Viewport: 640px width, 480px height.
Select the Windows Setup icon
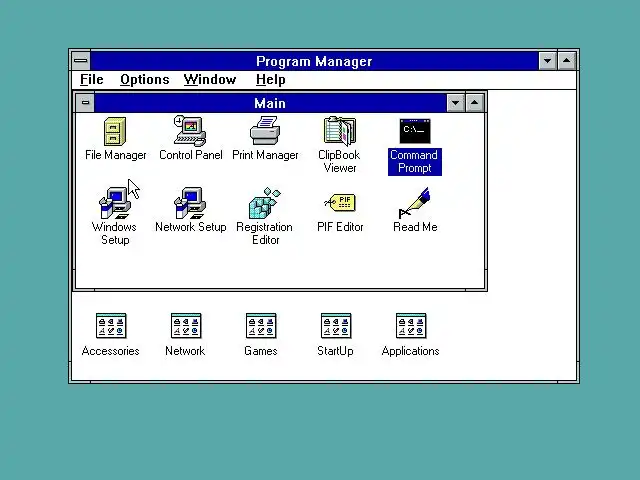115,203
